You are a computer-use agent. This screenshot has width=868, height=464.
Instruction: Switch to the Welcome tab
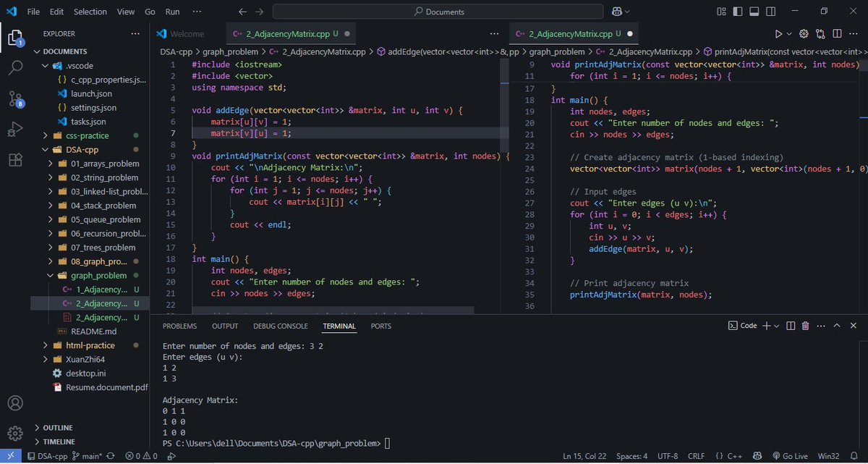[187, 34]
